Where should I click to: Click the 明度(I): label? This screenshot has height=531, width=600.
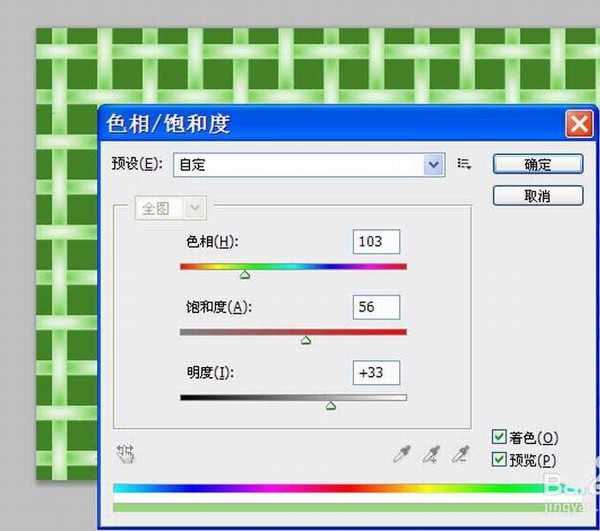tap(210, 372)
